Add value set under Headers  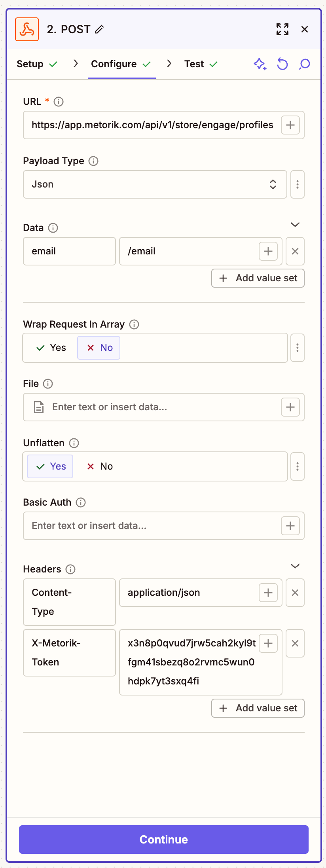tap(258, 708)
